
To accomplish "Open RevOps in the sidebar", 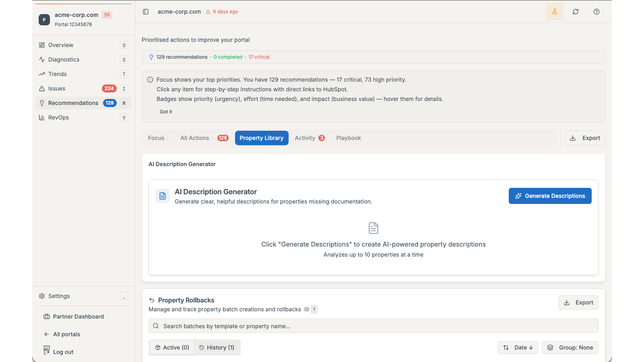I will point(83,117).
